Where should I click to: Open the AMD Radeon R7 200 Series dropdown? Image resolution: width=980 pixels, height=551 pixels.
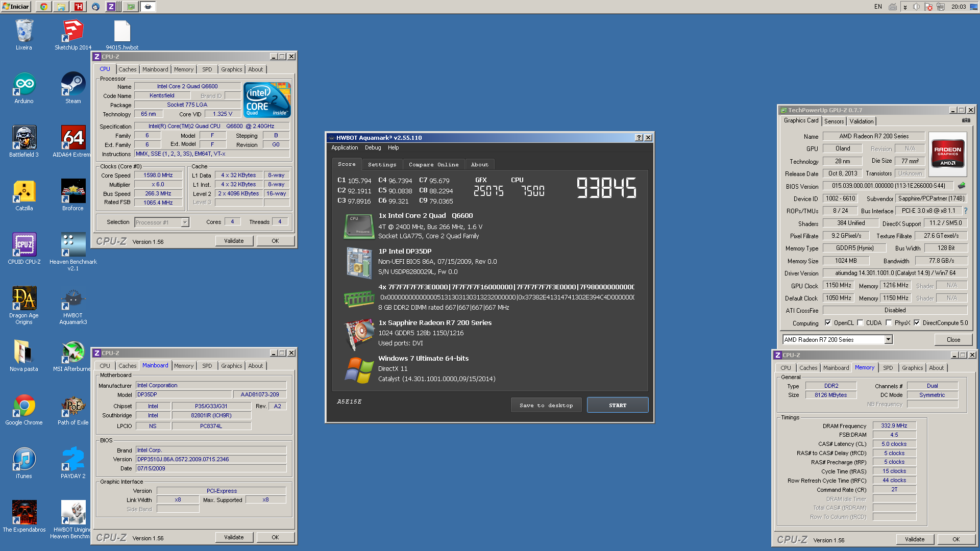pyautogui.click(x=837, y=340)
